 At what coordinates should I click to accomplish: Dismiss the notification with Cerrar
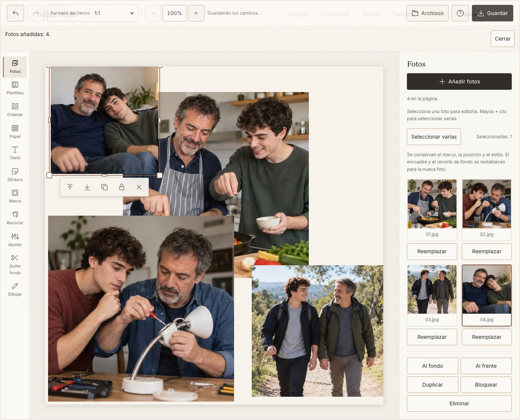coord(503,39)
